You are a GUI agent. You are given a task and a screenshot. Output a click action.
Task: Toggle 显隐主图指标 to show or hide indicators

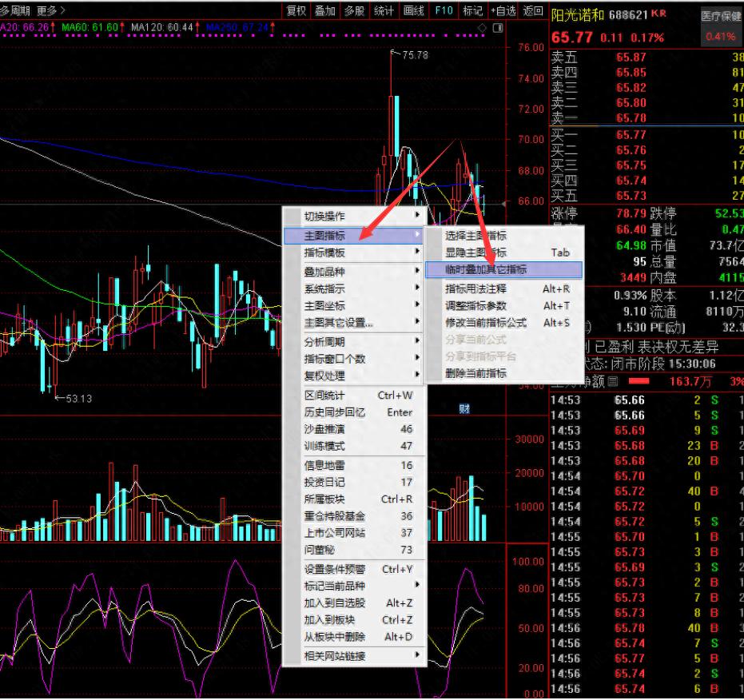tap(475, 253)
